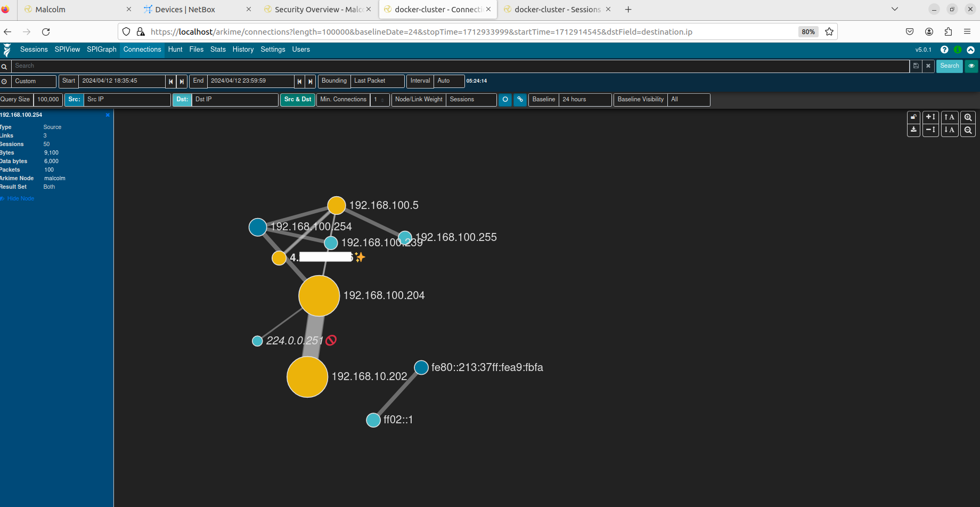Expand the Node/Link Weight Sessions dropdown

(x=471, y=100)
